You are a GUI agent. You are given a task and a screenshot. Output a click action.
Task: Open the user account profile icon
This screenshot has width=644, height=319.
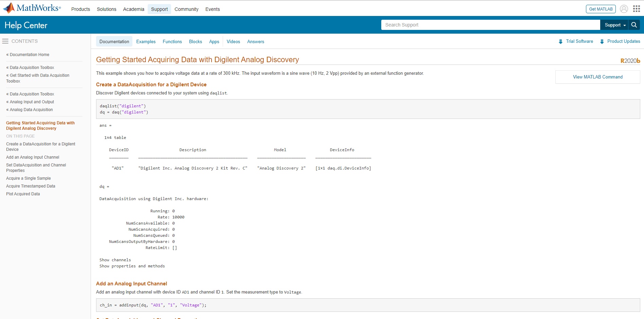[x=624, y=9]
